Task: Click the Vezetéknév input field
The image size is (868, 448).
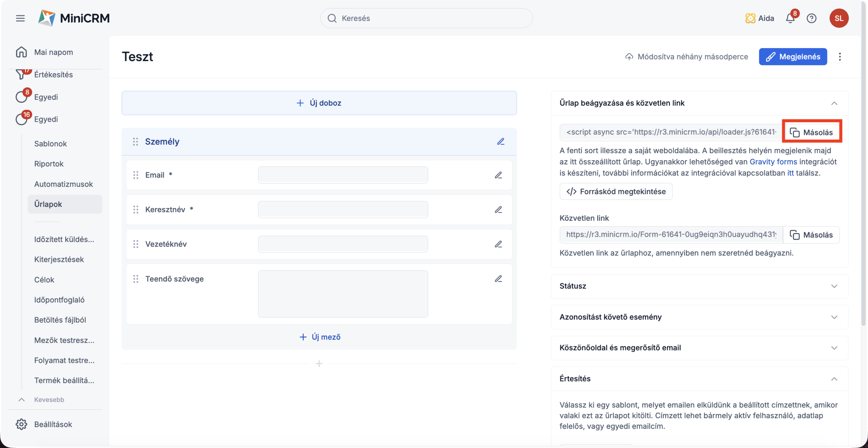Action: tap(343, 244)
